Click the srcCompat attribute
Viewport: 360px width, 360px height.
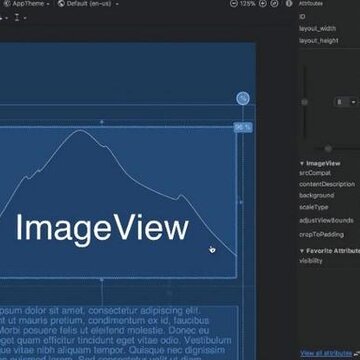(x=315, y=173)
